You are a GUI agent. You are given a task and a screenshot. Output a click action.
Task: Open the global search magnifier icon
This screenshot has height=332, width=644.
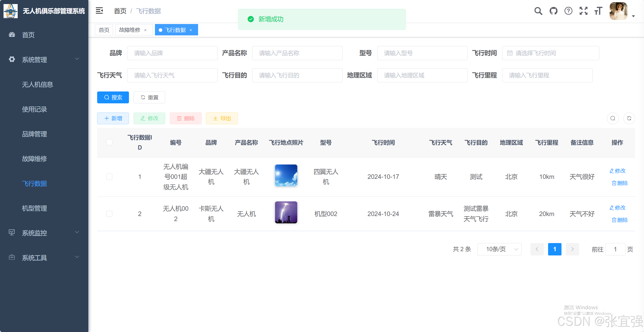point(538,11)
